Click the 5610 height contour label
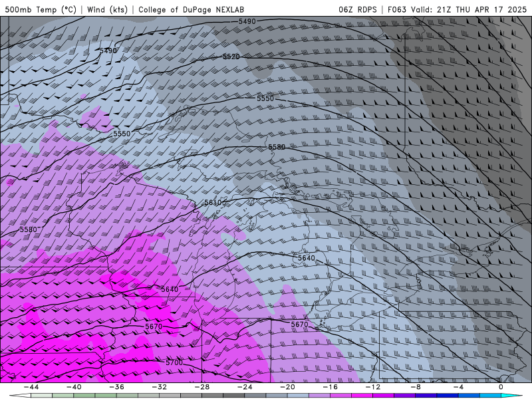Screen dimensions: 532x399 (213, 203)
